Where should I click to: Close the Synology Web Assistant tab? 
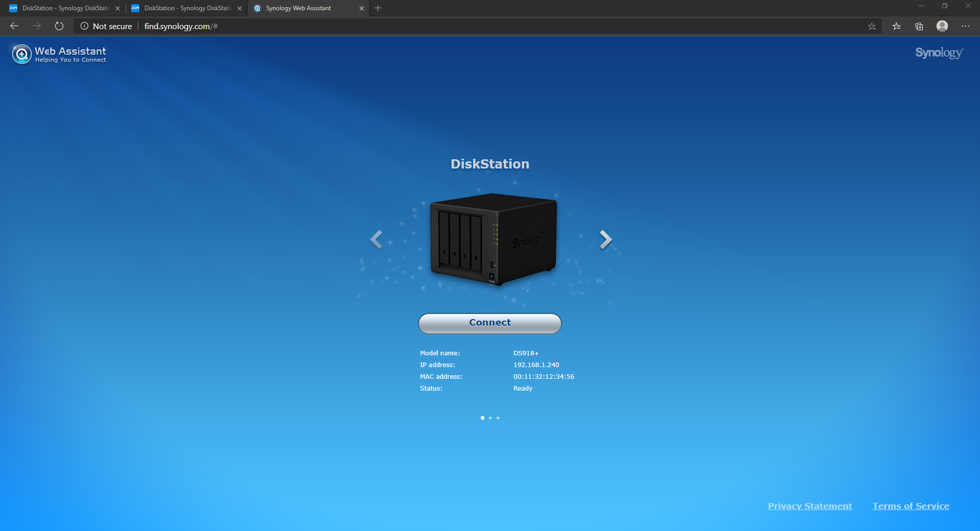(361, 8)
